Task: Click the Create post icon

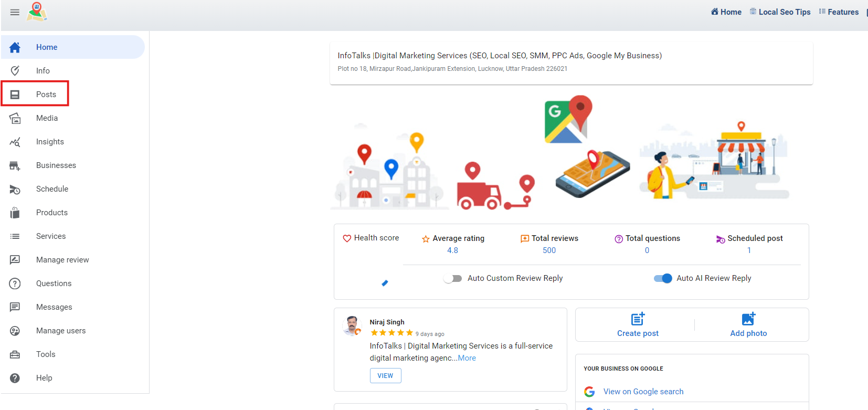Action: [638, 319]
